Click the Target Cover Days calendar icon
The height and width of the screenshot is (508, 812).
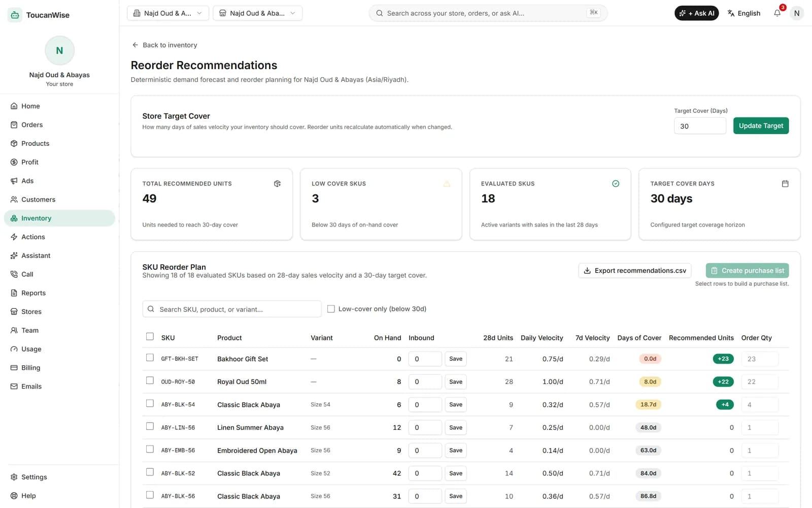[785, 183]
